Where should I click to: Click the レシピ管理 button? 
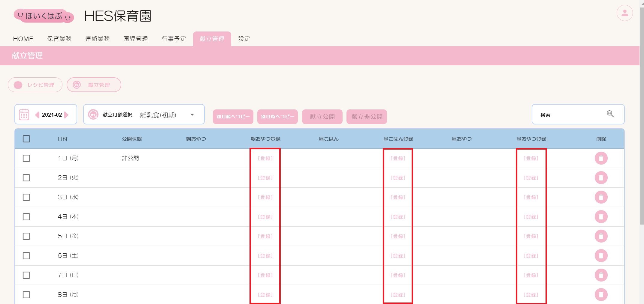point(35,85)
